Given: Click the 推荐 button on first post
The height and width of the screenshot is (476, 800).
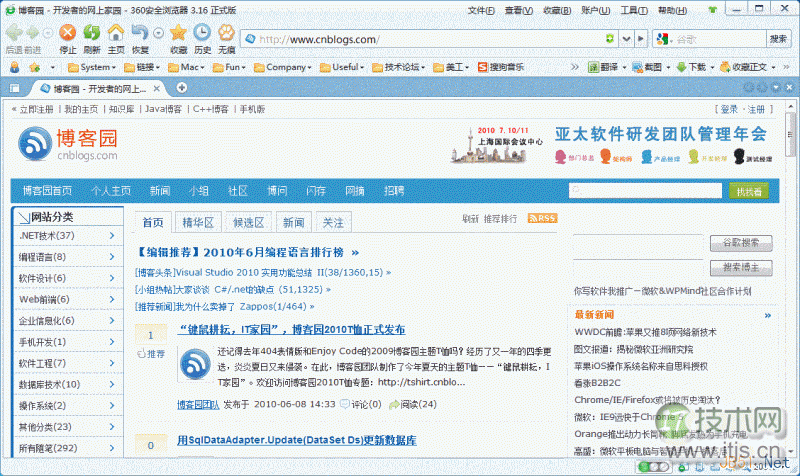Looking at the screenshot, I should pos(152,354).
